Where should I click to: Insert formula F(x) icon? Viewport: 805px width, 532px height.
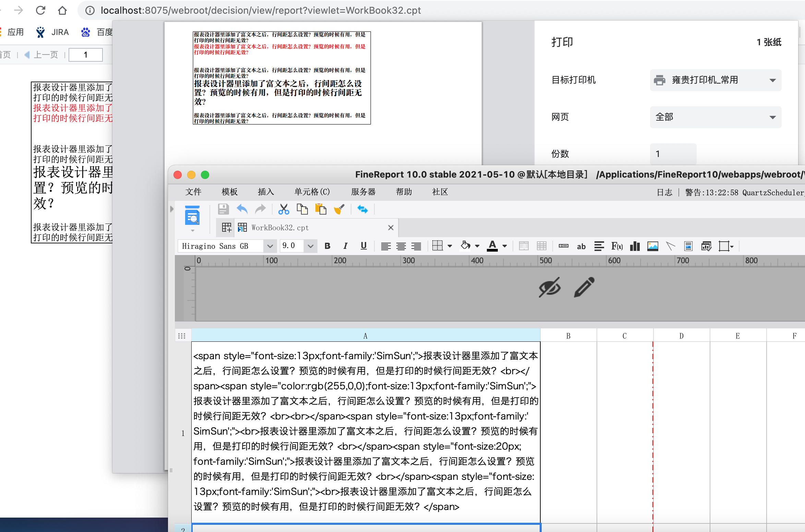click(617, 246)
